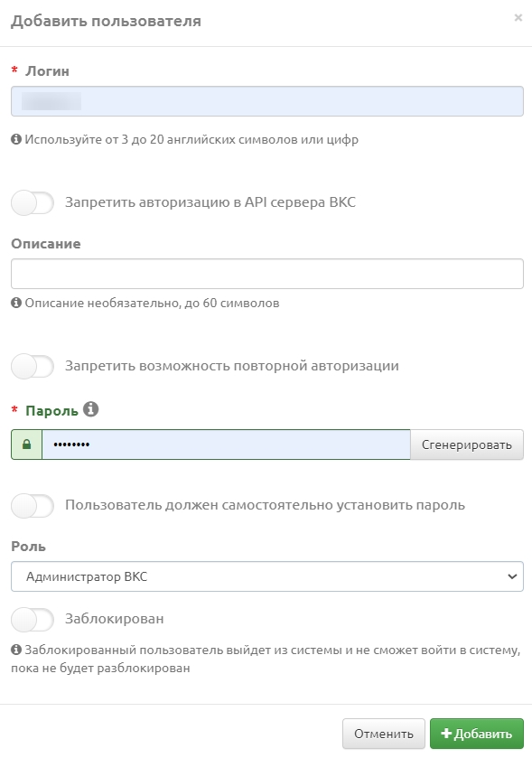532x758 pixels.
Task: Click the Пароль field label
Action: click(51, 410)
